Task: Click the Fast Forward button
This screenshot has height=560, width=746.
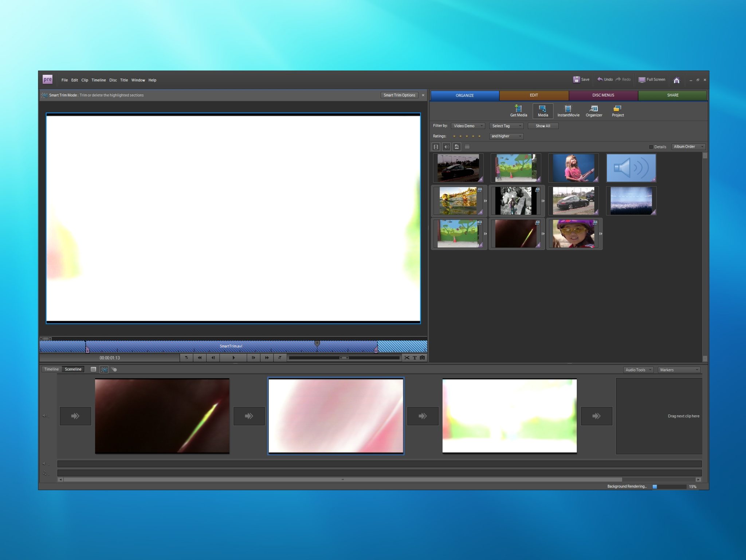Action: click(267, 358)
